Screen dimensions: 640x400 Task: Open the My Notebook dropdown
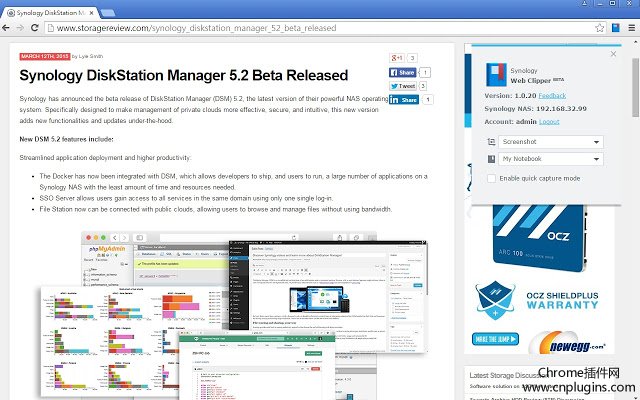tap(551, 159)
